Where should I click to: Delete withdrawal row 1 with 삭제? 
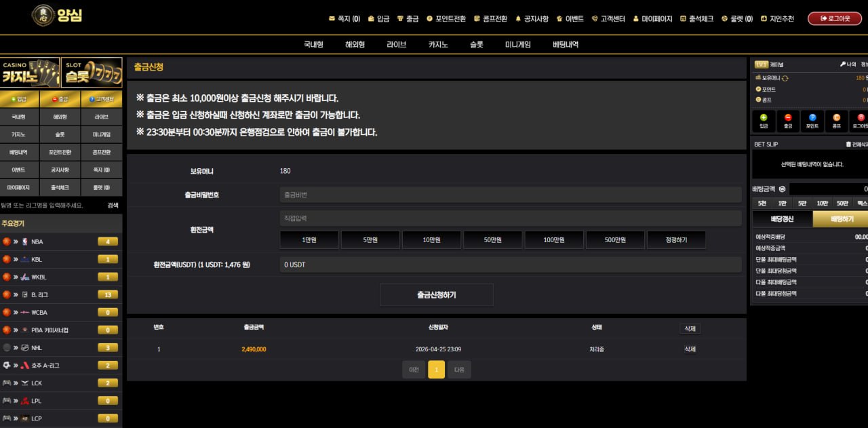(x=690, y=349)
